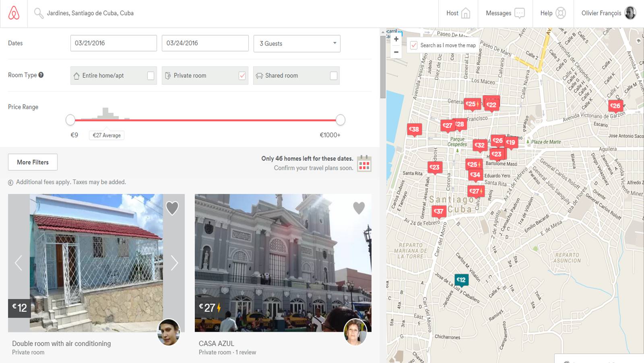Click the €26 marker near Avenida Victoriano de Garzon
The width and height of the screenshot is (644, 363).
point(615,106)
